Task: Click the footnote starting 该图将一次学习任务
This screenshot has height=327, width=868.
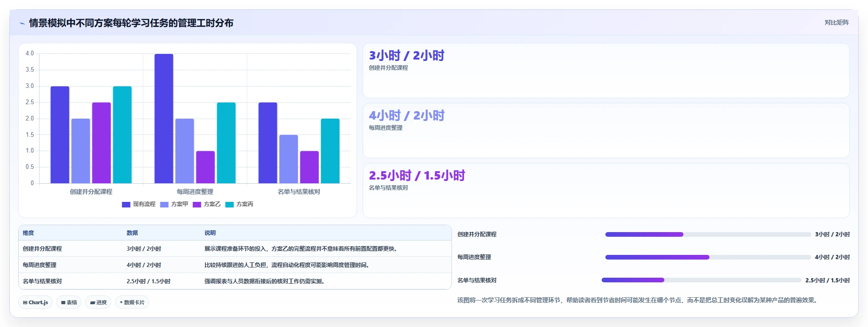Action: click(x=637, y=300)
